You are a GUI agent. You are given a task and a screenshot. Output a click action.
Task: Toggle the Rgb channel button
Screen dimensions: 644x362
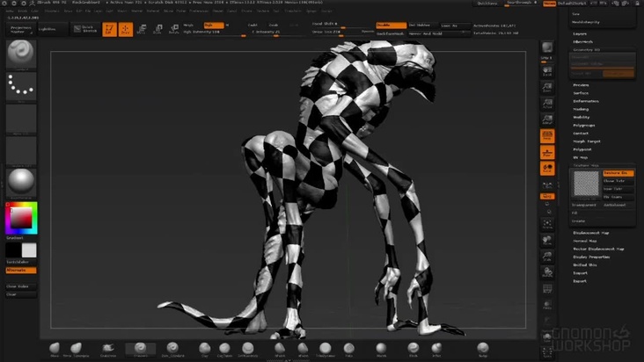click(213, 25)
